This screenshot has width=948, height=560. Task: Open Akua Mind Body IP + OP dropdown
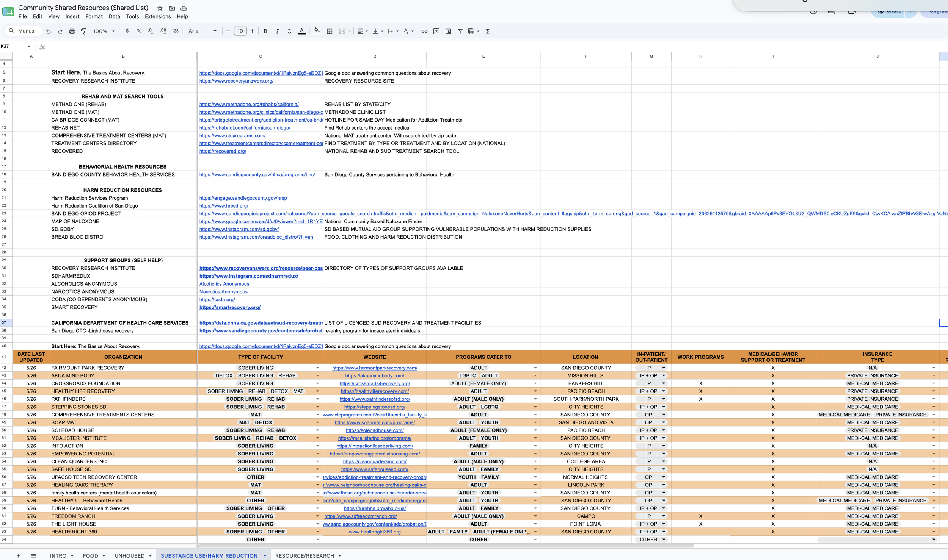664,375
